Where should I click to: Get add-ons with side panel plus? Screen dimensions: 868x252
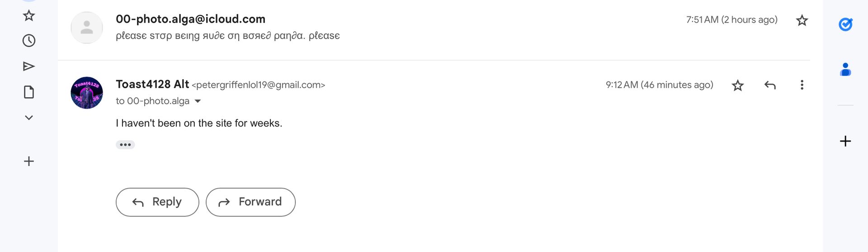(x=845, y=141)
